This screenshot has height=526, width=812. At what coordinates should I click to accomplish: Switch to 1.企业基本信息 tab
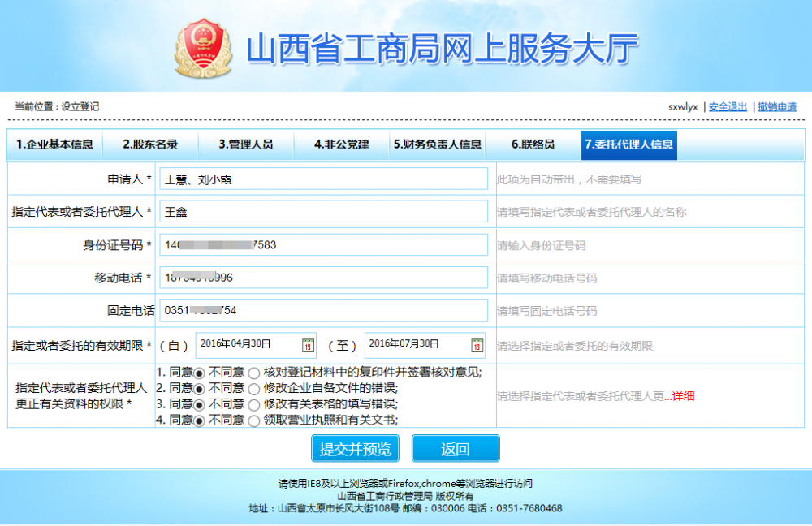tap(55, 145)
